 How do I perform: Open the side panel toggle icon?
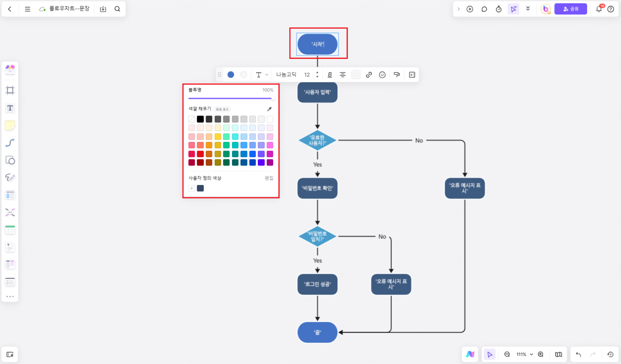pos(412,75)
